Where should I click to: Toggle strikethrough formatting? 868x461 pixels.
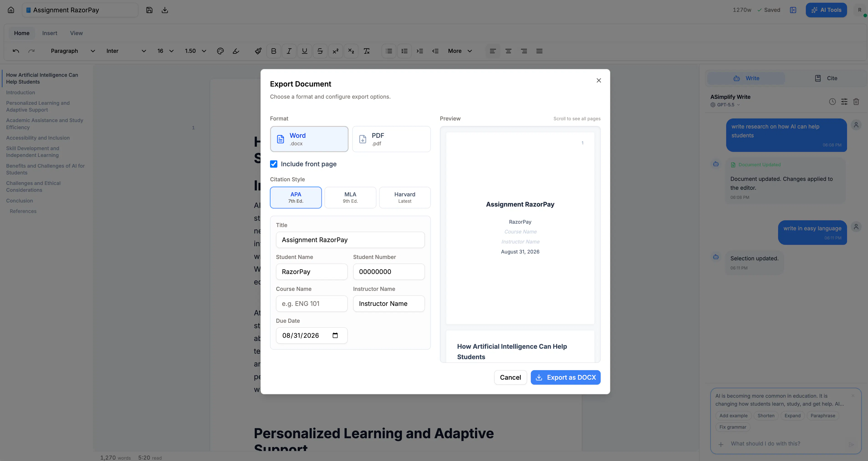(x=320, y=51)
